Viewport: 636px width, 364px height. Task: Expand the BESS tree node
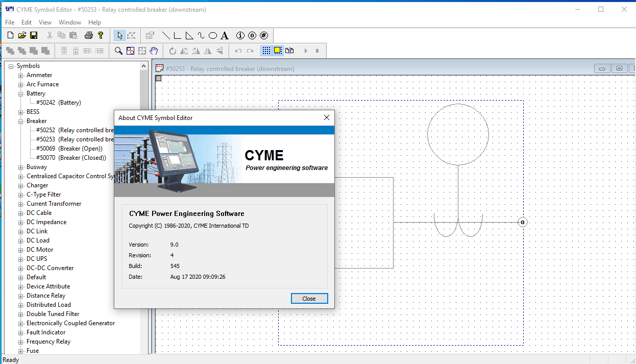[x=21, y=112]
